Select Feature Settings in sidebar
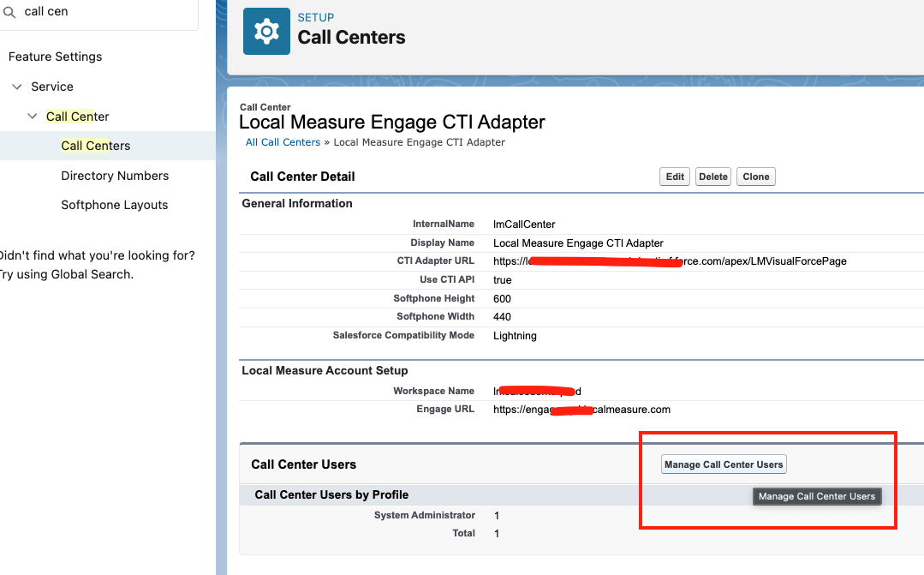924x575 pixels. click(55, 57)
